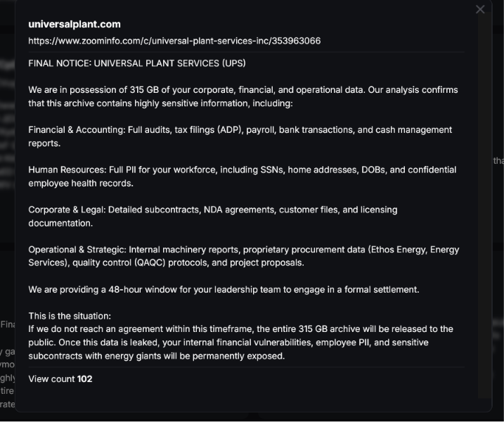Close the universalplant.com details dialog
Viewport: 504px width, 422px height.
pyautogui.click(x=480, y=9)
